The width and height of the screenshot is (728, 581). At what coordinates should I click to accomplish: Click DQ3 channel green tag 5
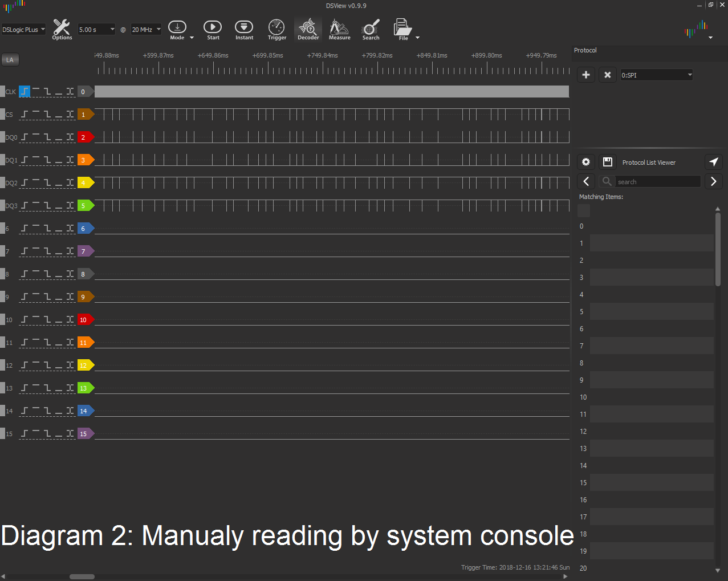pyautogui.click(x=85, y=205)
